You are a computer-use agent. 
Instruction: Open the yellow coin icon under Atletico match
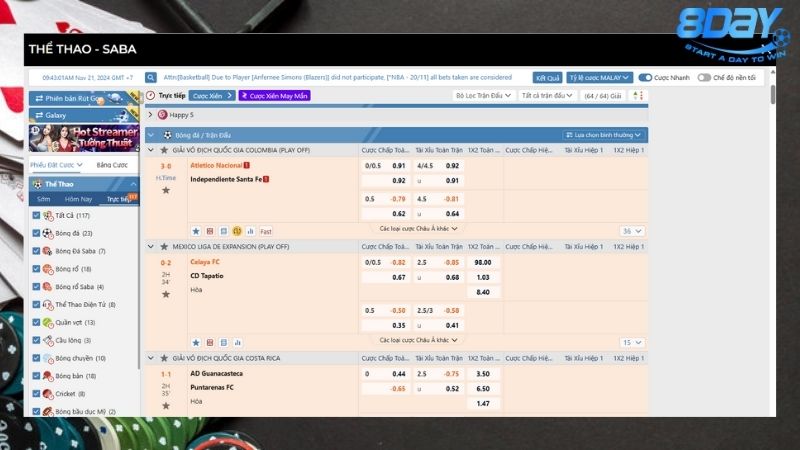237,231
